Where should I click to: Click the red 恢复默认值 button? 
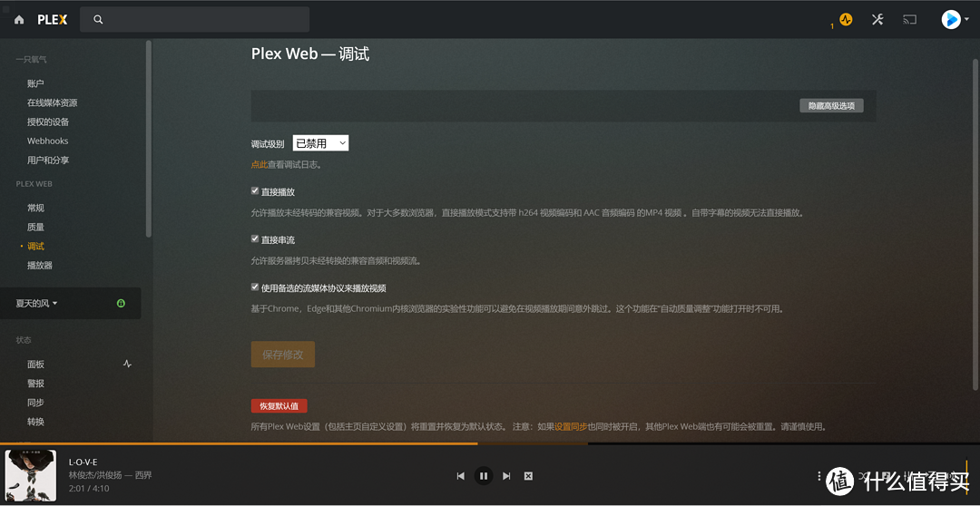[x=279, y=406]
